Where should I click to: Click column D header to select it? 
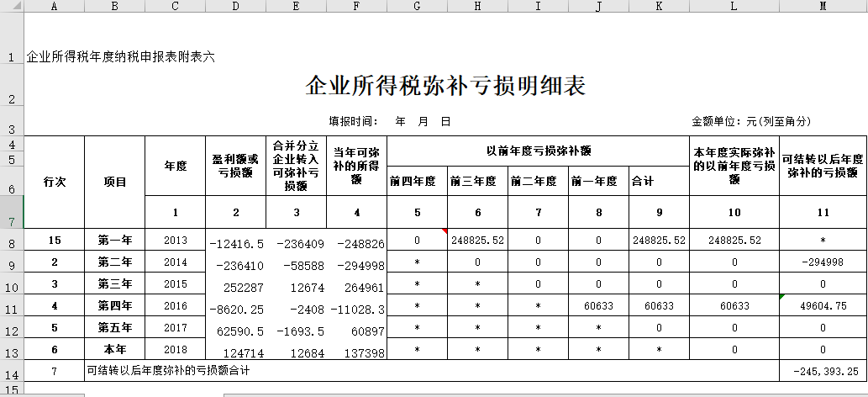(235, 6)
